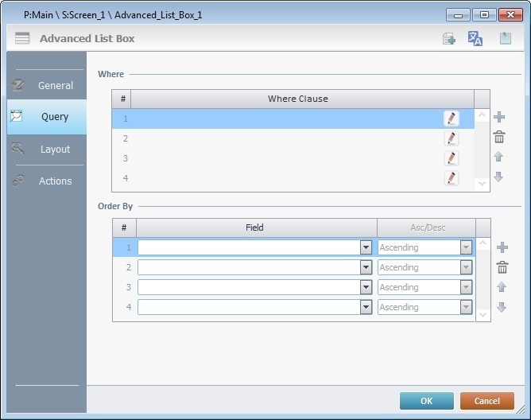Click the edit pencil icon in Where row 3
Viewport: 531px width, 420px height.
452,158
